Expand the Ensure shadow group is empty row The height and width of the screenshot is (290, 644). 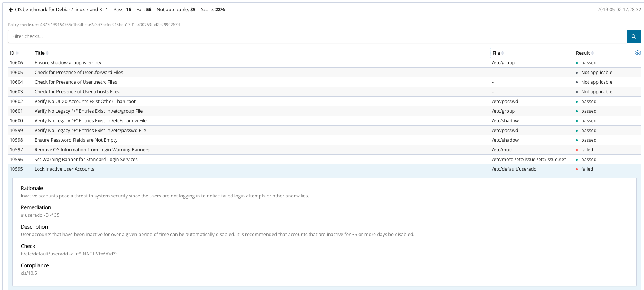(68, 63)
